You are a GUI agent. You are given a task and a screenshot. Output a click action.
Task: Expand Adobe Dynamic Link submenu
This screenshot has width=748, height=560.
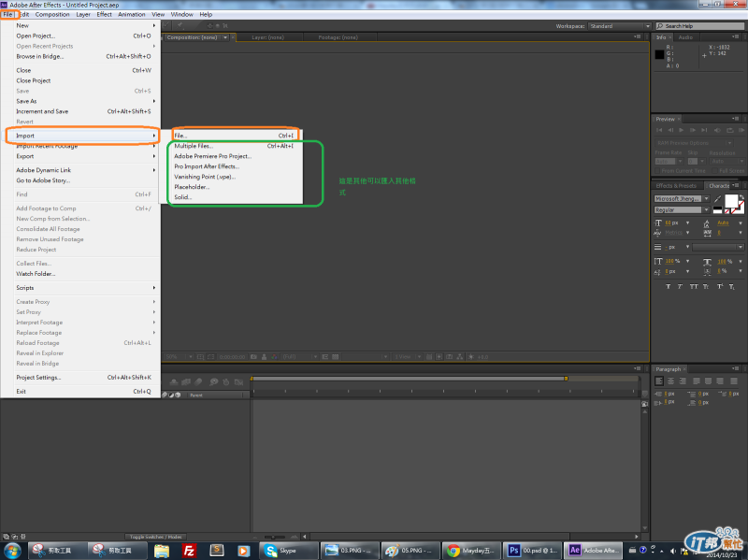tap(154, 170)
